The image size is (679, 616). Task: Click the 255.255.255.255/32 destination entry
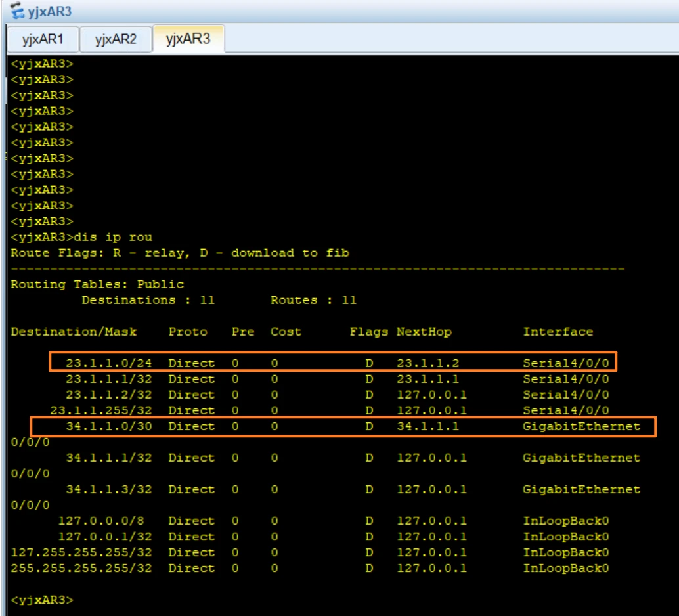coord(81,568)
